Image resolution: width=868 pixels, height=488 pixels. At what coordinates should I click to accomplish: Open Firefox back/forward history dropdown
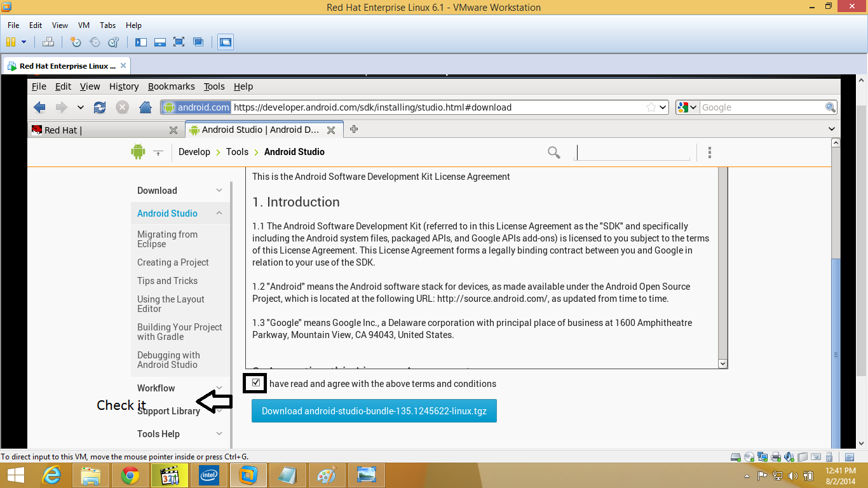pyautogui.click(x=80, y=107)
